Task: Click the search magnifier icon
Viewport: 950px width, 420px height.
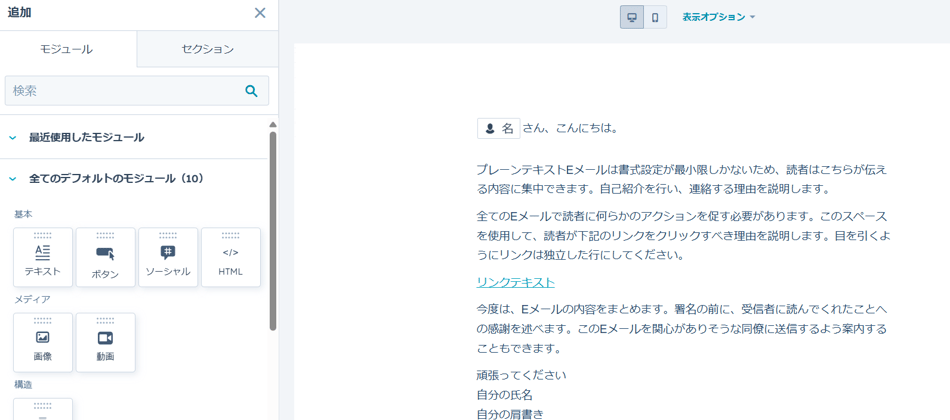Action: point(251,91)
